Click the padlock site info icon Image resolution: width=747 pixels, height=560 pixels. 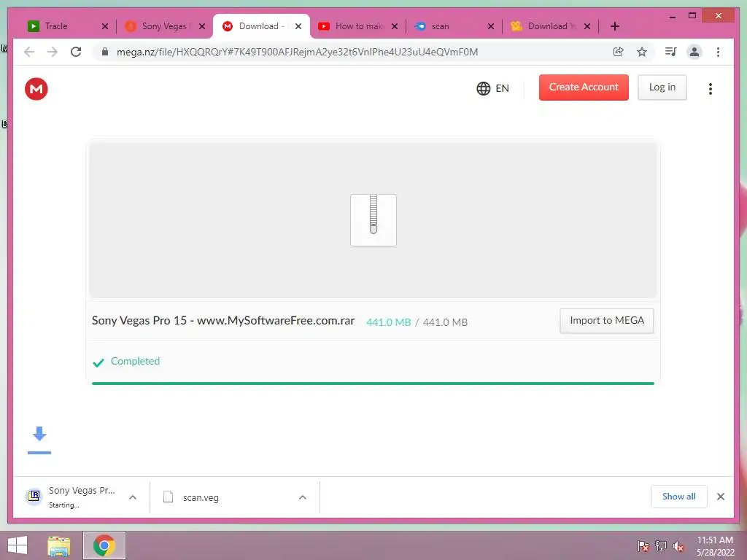tap(105, 52)
